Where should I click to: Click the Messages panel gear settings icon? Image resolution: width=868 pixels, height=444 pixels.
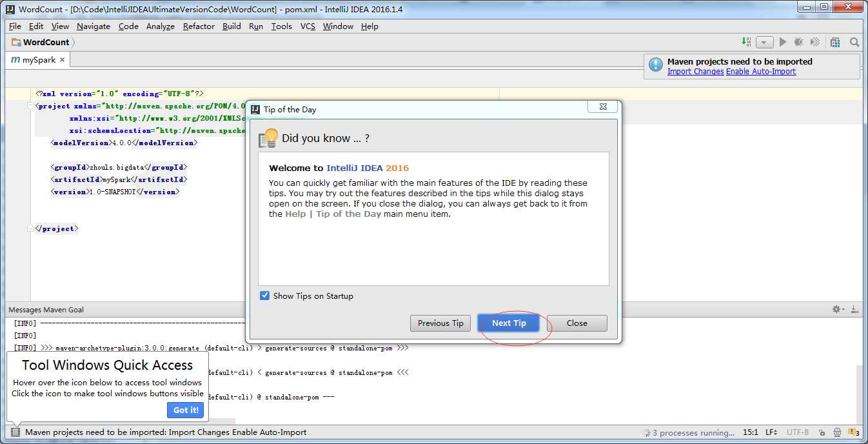point(837,310)
